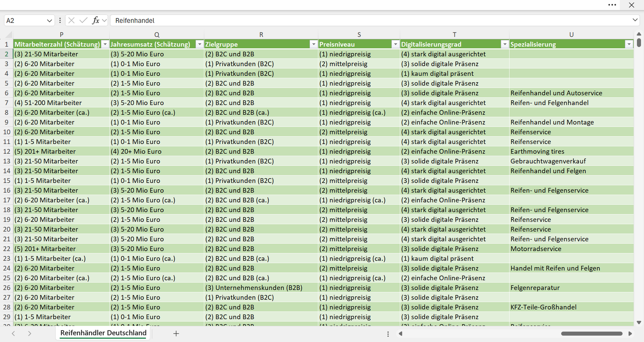Open the insert function fx button
Screen dimensions: 644x342
click(x=96, y=20)
